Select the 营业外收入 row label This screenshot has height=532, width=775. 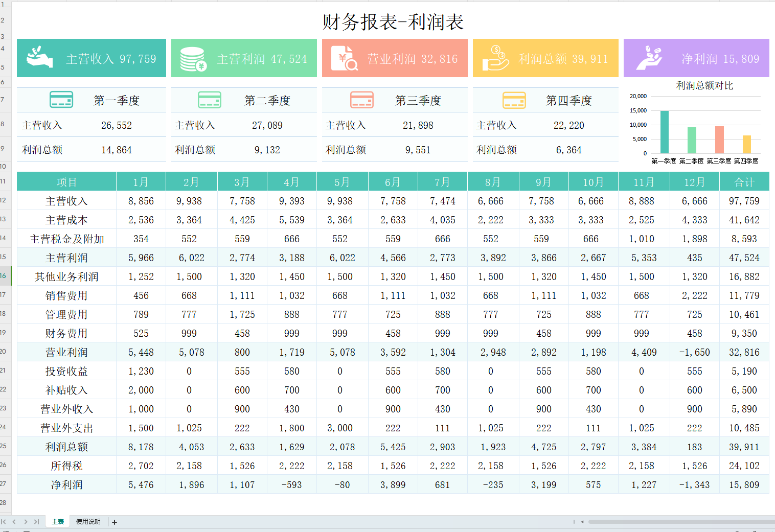coord(66,409)
